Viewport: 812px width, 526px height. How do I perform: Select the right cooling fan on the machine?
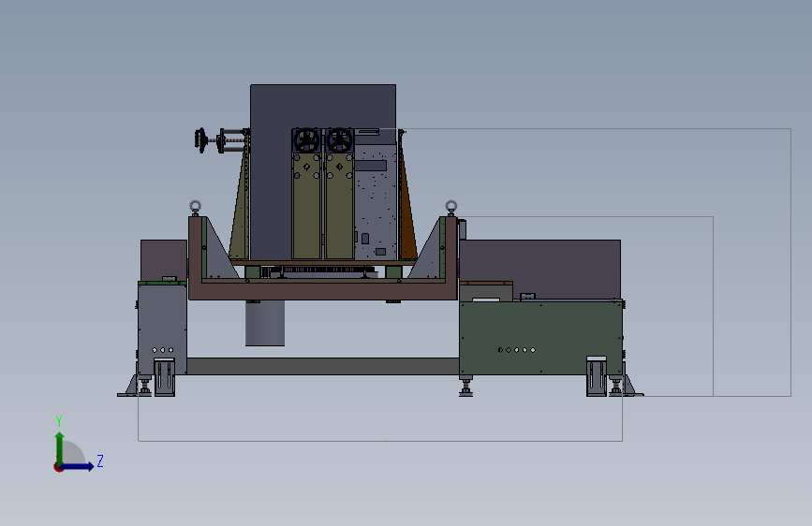point(340,140)
